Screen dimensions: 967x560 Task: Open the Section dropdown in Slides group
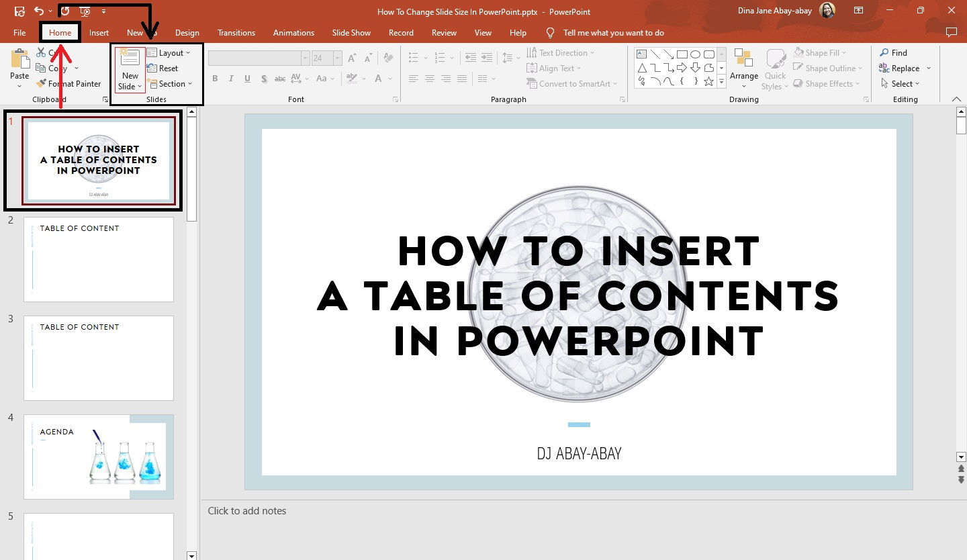(x=172, y=83)
